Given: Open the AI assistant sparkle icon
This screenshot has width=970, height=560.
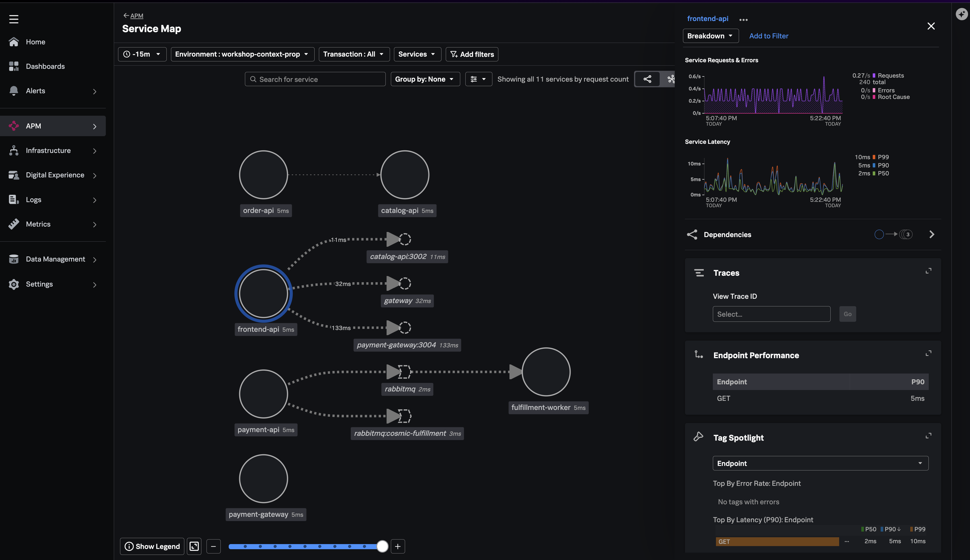Looking at the screenshot, I should coord(961,14).
